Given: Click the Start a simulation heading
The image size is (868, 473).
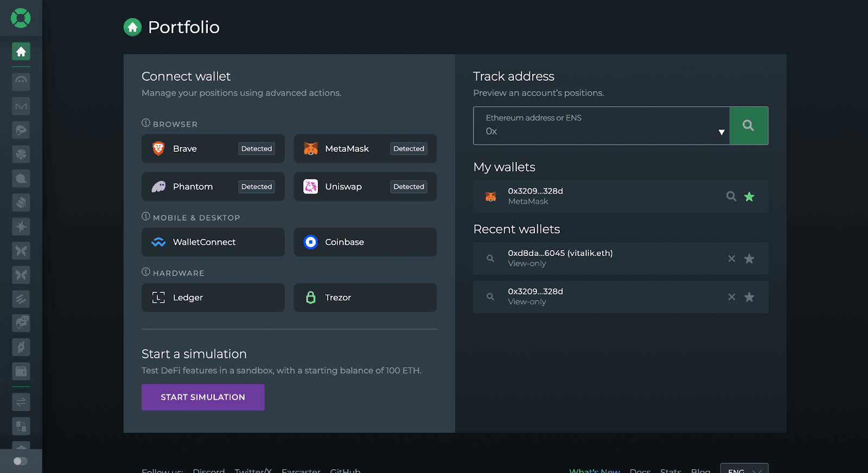Looking at the screenshot, I should (x=194, y=354).
